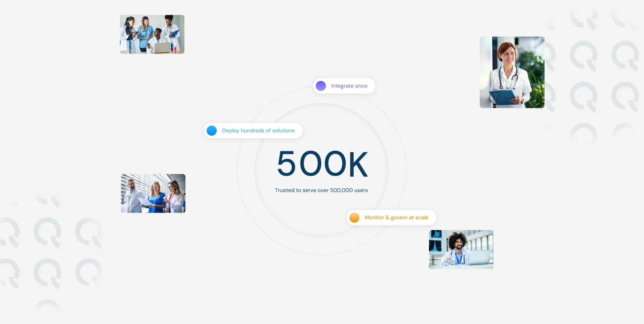This screenshot has height=324, width=644.
Task: Click the Trusted to serve over 500,000 users text
Action: 321,190
